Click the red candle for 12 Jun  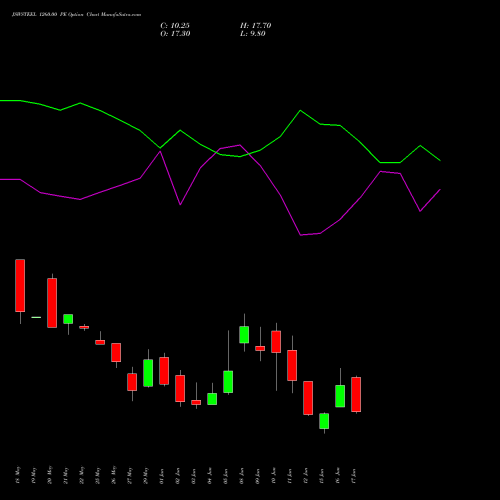[x=308, y=398]
